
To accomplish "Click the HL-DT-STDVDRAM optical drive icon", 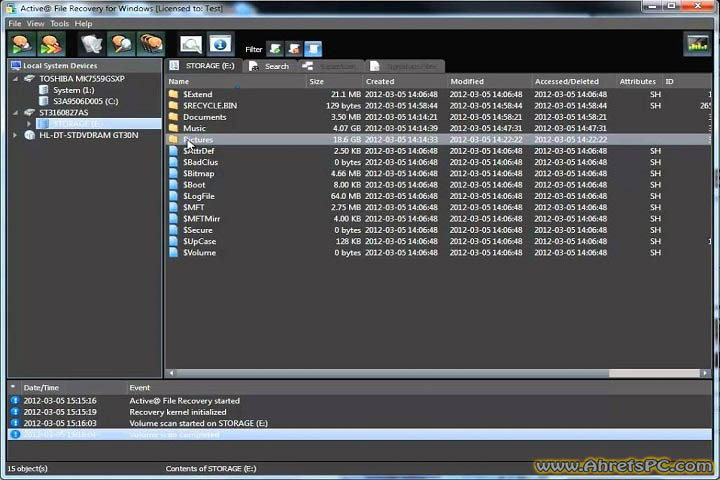I will tap(29, 135).
